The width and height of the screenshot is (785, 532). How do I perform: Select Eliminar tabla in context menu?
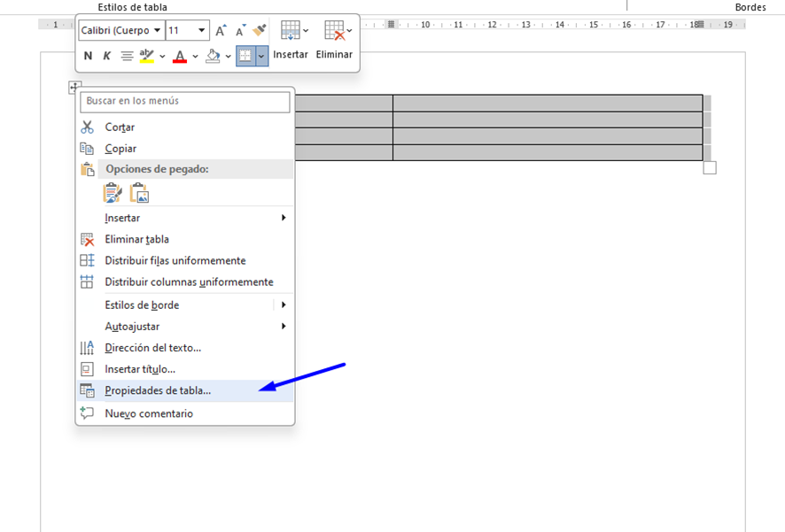pyautogui.click(x=136, y=239)
